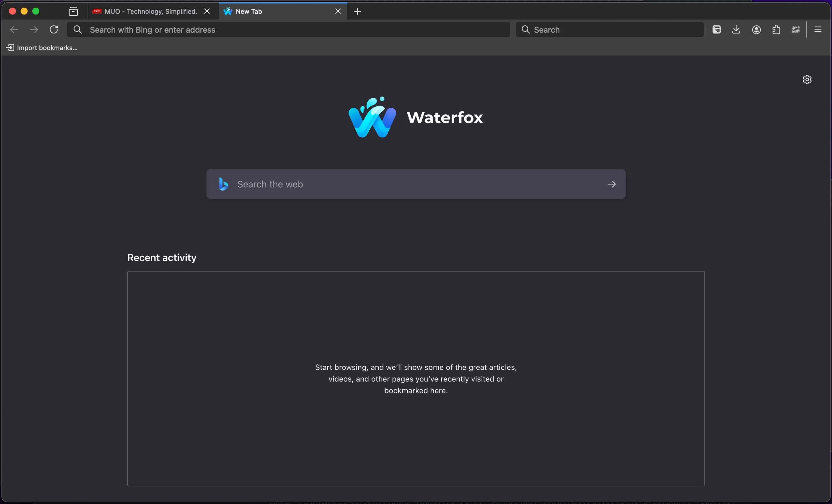Close the New Tab tab
This screenshot has width=832, height=504.
[x=338, y=11]
